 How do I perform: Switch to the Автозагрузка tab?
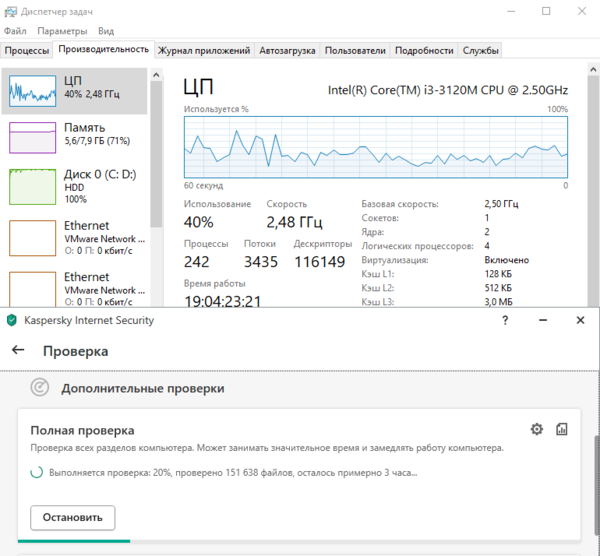[287, 50]
